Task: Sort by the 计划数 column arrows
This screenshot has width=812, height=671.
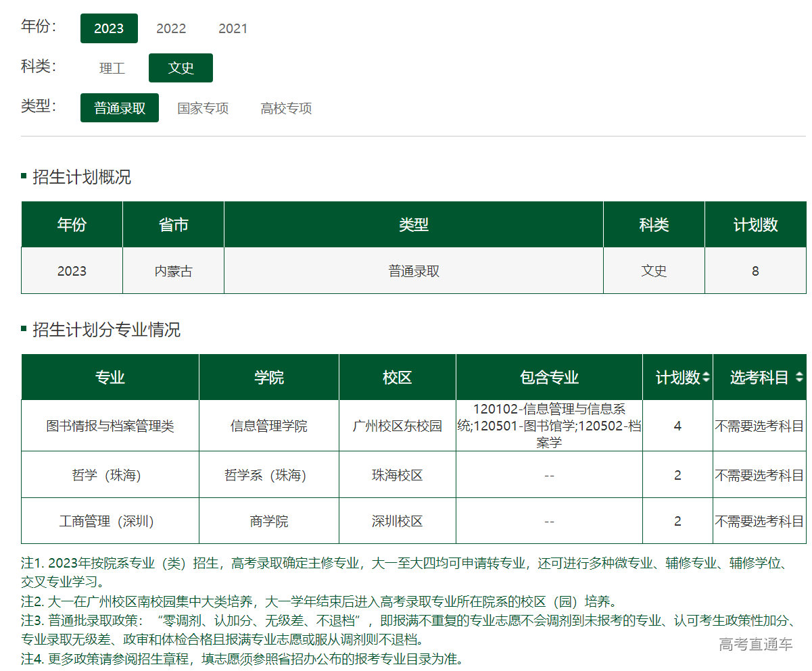Action: pyautogui.click(x=707, y=378)
